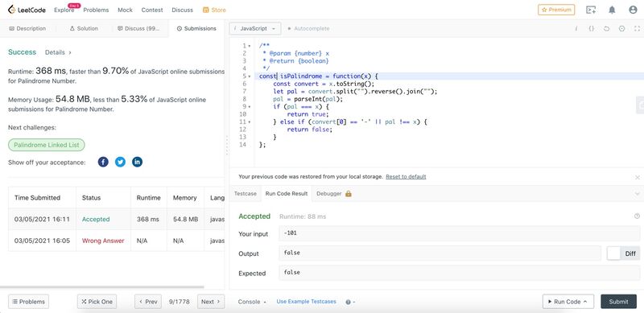Click the editor fullscreen icon
The image size is (644, 313).
coord(637,28)
